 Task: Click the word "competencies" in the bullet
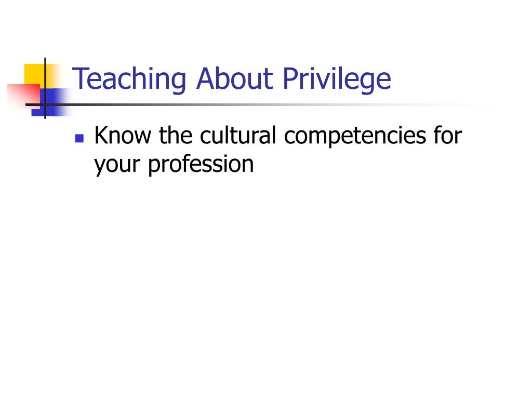pos(354,137)
